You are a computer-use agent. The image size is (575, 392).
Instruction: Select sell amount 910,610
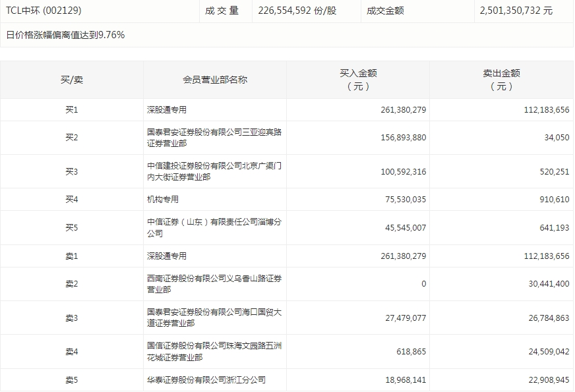click(x=555, y=200)
